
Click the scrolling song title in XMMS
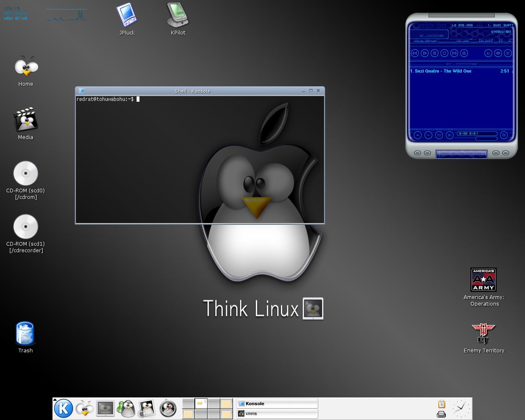tap(482, 25)
